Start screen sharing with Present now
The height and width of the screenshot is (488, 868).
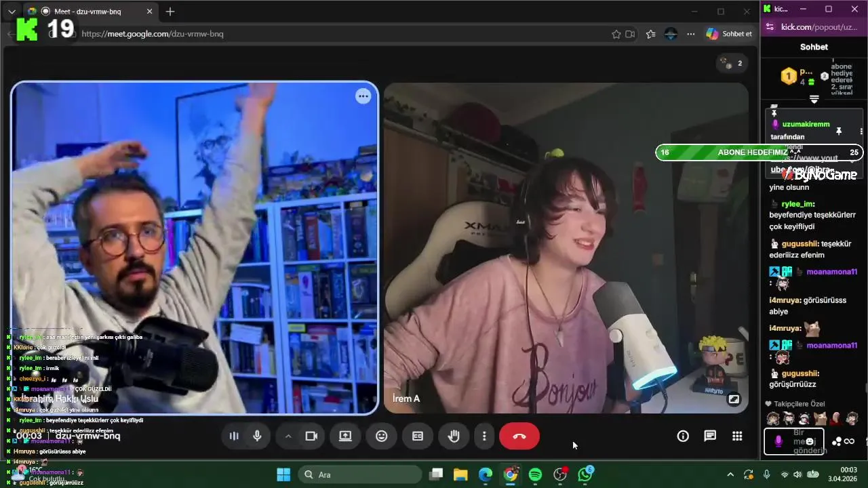click(345, 436)
